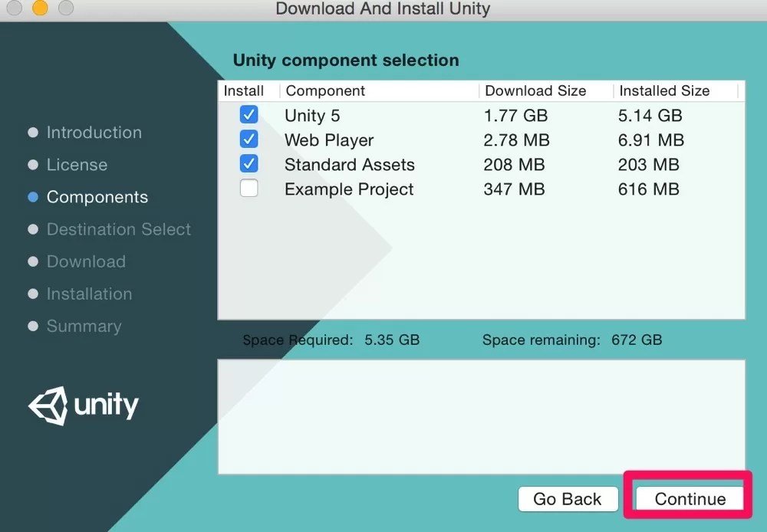Minimize the window with the yellow button
Image resolution: width=767 pixels, height=532 pixels.
[40, 8]
